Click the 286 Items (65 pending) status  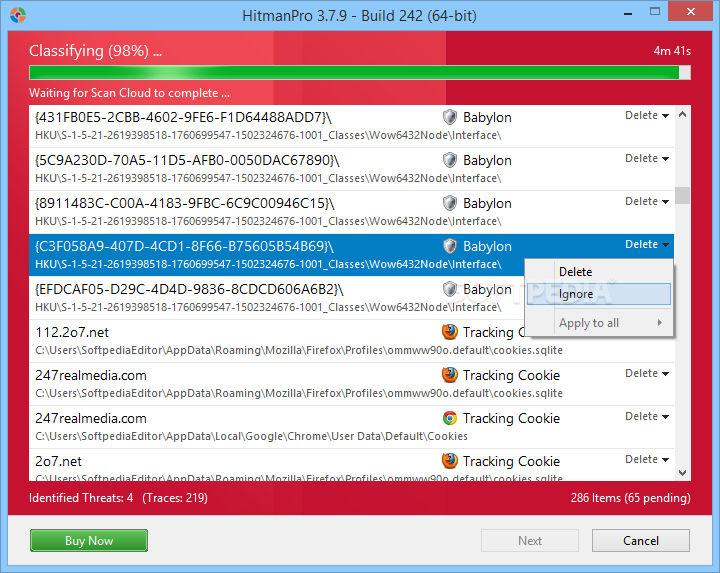click(630, 498)
